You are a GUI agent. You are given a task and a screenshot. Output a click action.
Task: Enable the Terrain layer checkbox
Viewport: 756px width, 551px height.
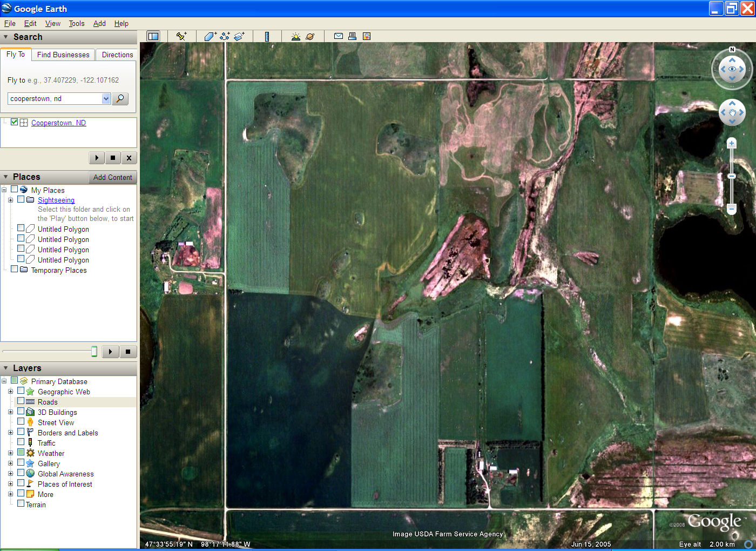pos(21,503)
